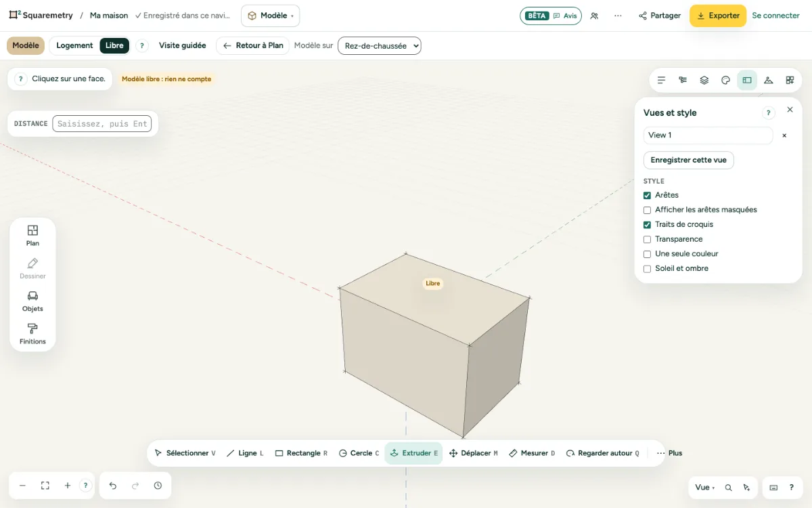812x508 pixels.
Task: Expand the Modèle mode dropdown in header
Action: pyautogui.click(x=270, y=16)
